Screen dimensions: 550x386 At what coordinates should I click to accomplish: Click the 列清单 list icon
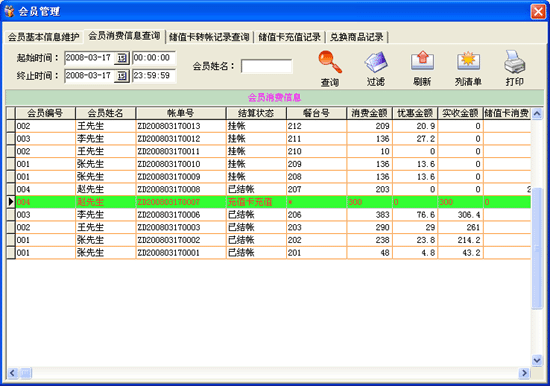[468, 62]
